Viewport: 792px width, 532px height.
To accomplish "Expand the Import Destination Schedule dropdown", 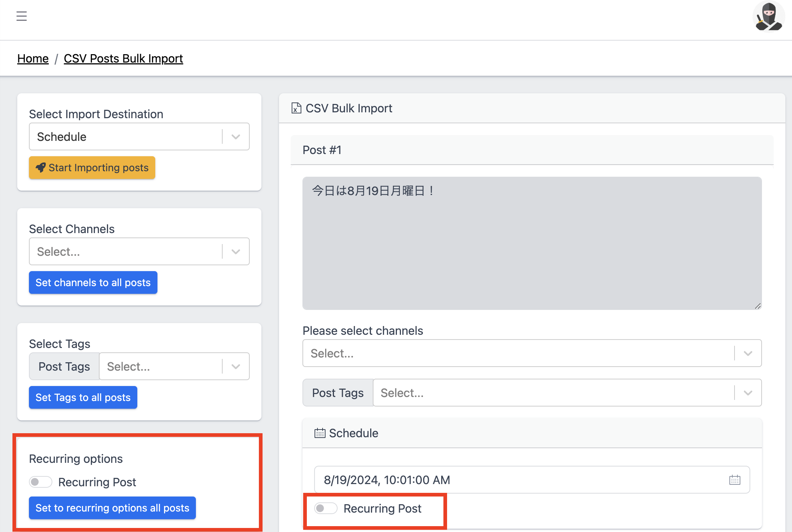I will coord(139,136).
